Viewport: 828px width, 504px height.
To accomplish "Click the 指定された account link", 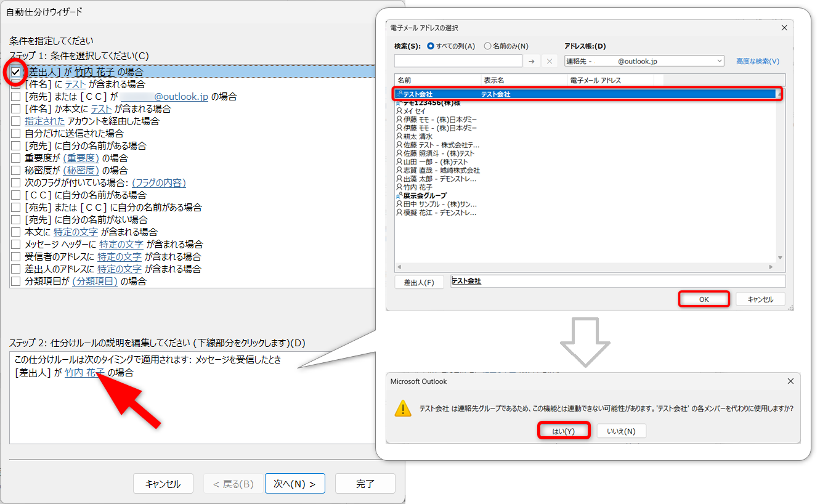I will tap(44, 121).
